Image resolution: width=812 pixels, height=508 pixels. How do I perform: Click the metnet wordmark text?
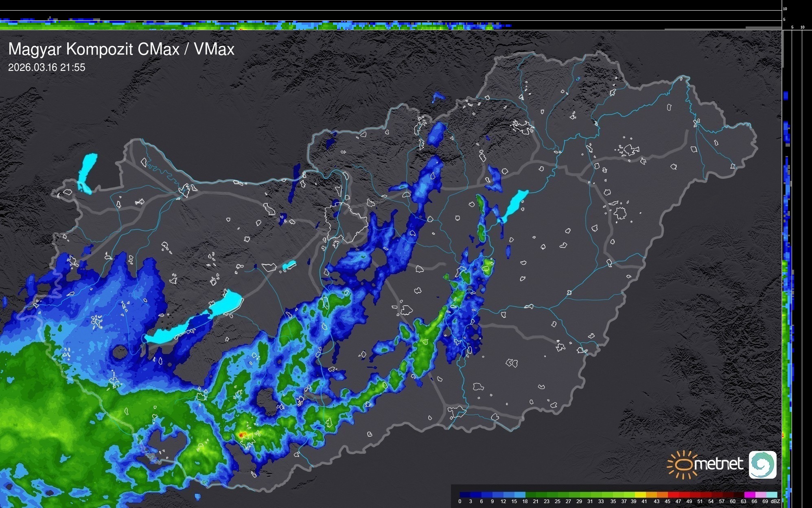point(718,464)
